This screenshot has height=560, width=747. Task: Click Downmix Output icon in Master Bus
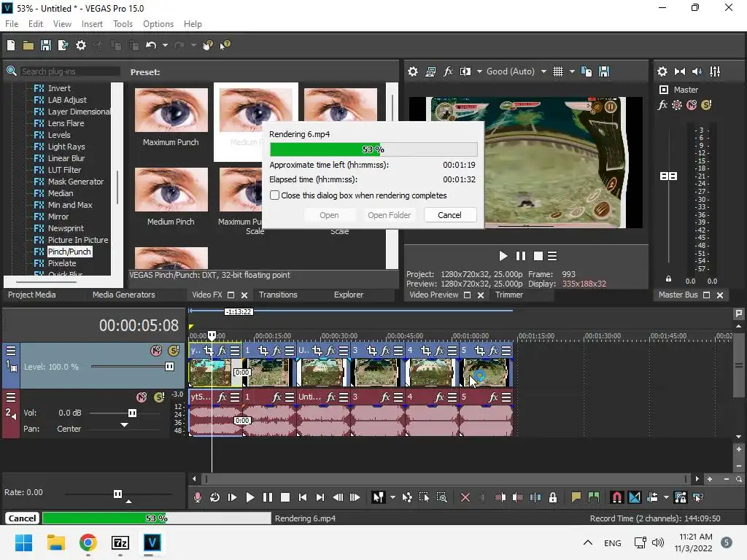680,71
